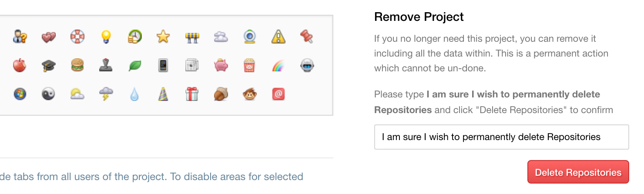This screenshot has height=194, width=644.
Task: Select the lightning storm cloud icon
Action: point(106,94)
